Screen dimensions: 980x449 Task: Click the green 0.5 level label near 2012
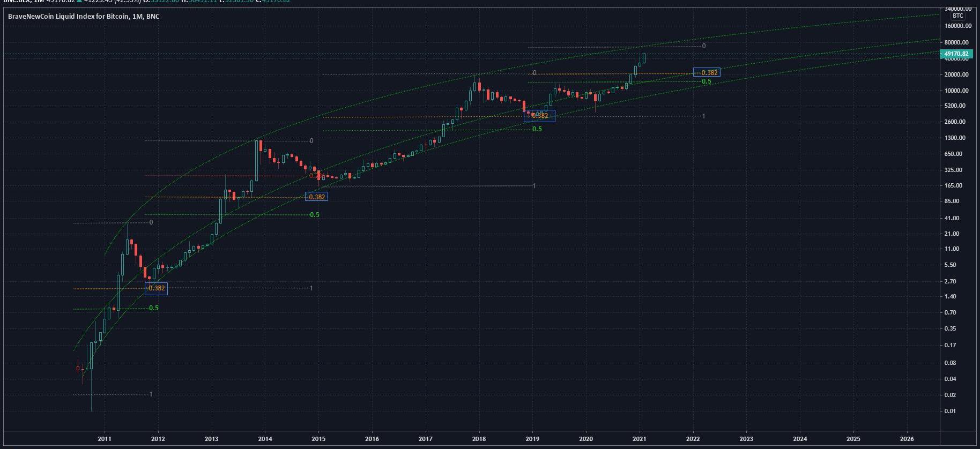coord(154,308)
